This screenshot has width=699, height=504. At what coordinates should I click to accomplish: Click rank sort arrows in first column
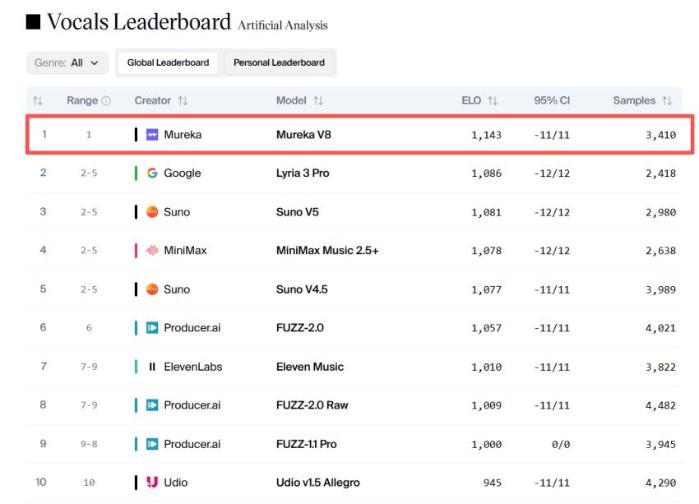tap(37, 101)
